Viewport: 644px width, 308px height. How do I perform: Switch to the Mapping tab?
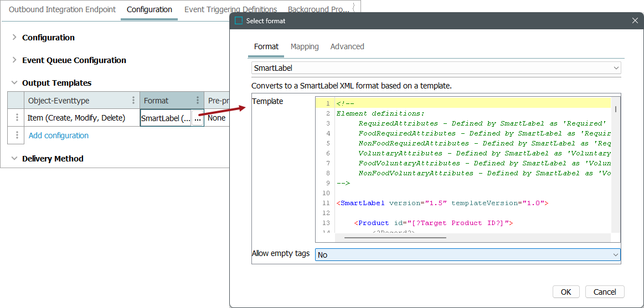pos(305,46)
